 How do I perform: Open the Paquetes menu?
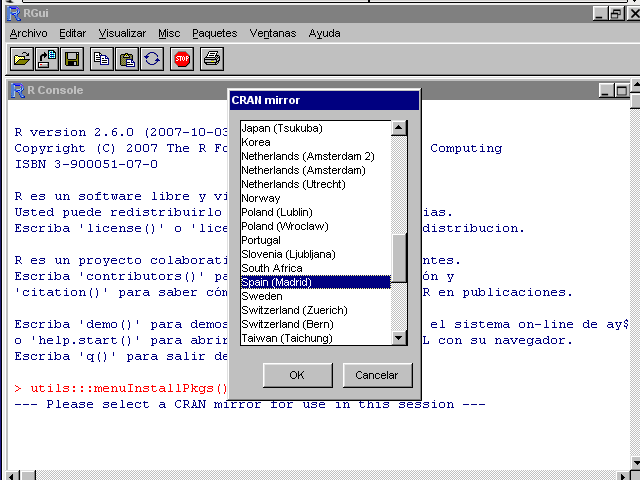[x=215, y=33]
